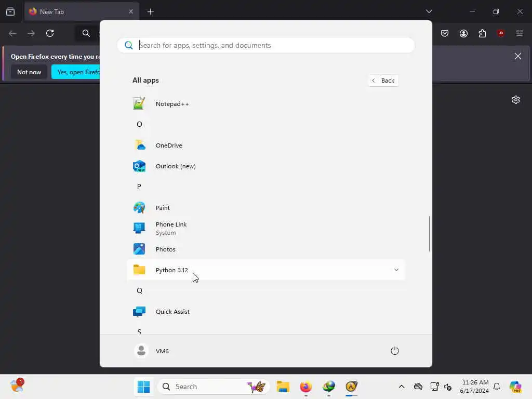
Task: Open Firefox application hamburger menu
Action: [x=520, y=33]
